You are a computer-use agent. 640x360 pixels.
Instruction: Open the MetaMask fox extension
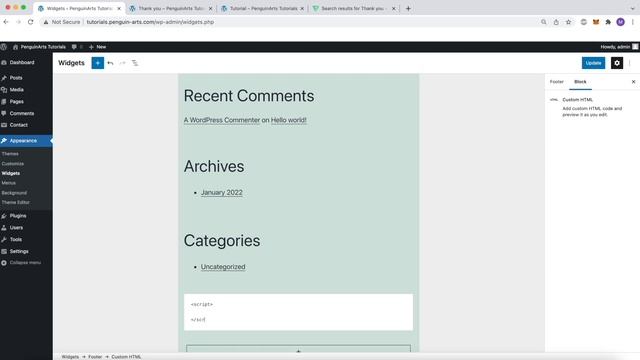[596, 22]
